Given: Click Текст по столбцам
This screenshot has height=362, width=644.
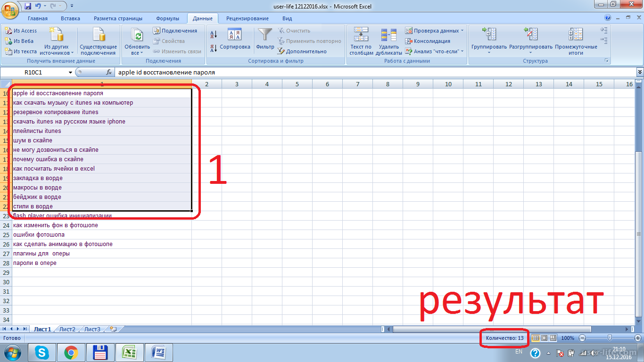Looking at the screenshot, I should point(361,41).
